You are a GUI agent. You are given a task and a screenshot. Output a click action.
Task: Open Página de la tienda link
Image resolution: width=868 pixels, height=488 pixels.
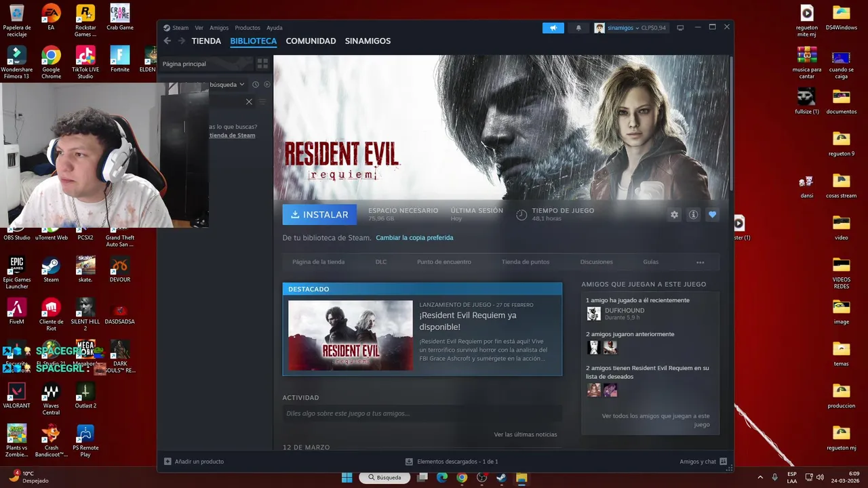point(318,262)
